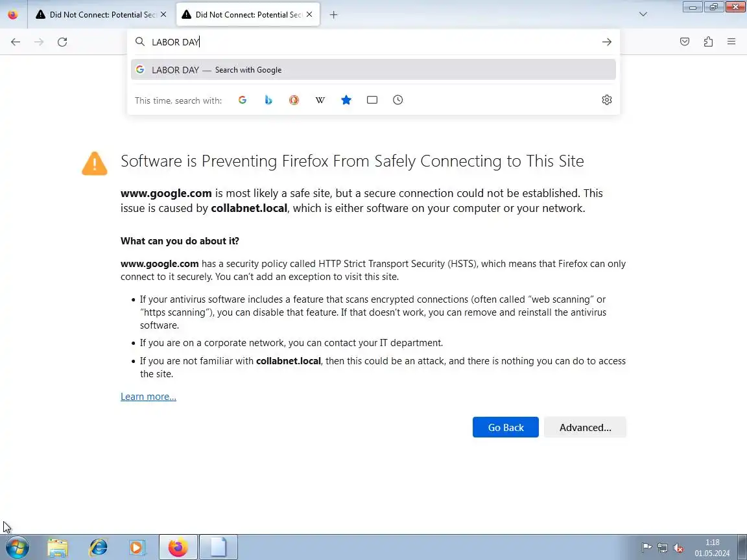Click the orange warning triangle icon
The height and width of the screenshot is (560, 747).
click(x=94, y=163)
